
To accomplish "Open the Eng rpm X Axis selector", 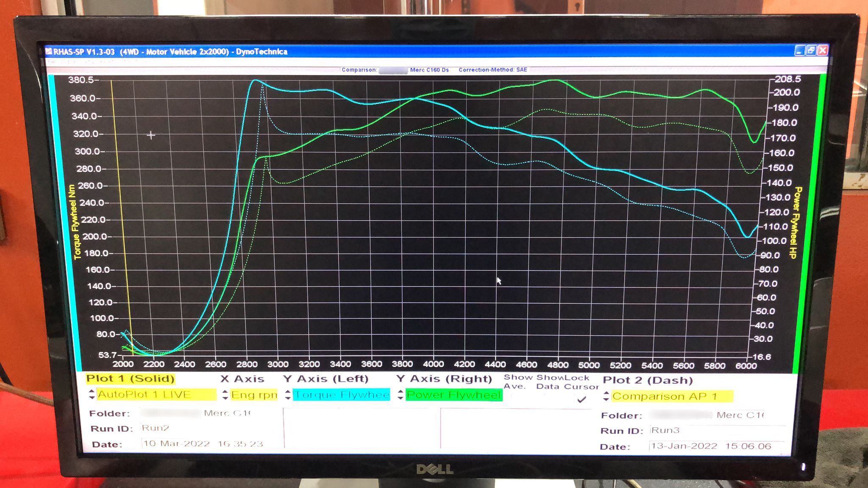I will point(253,395).
